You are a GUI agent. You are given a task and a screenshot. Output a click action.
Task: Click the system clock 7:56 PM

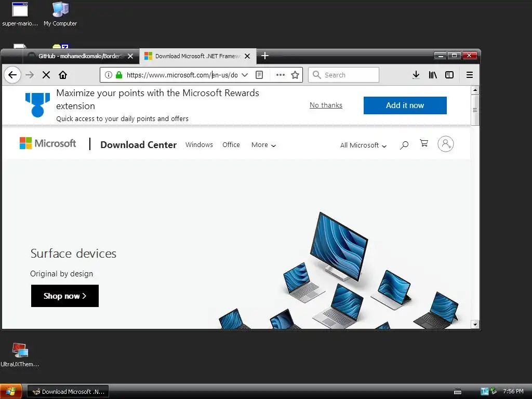(513, 391)
